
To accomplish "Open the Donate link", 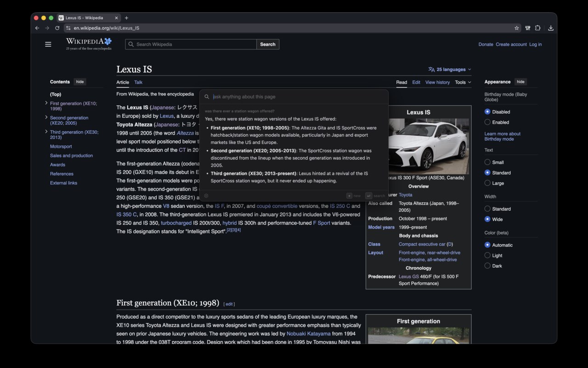I will pos(486,45).
